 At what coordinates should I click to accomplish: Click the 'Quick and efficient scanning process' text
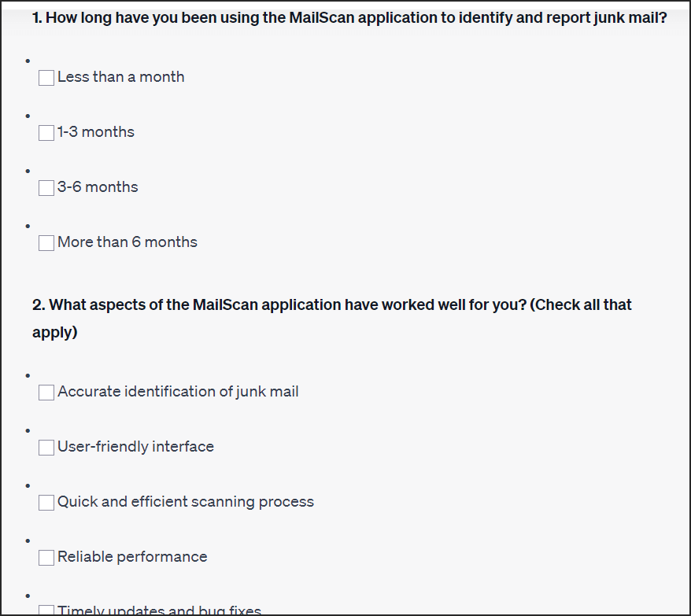[x=186, y=501]
